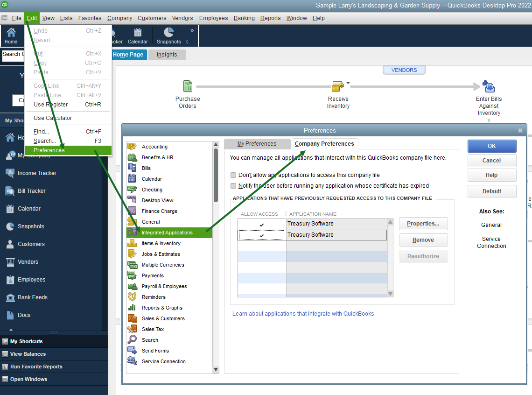Click Cancel in Preferences dialog
This screenshot has height=395, width=532.
[491, 161]
